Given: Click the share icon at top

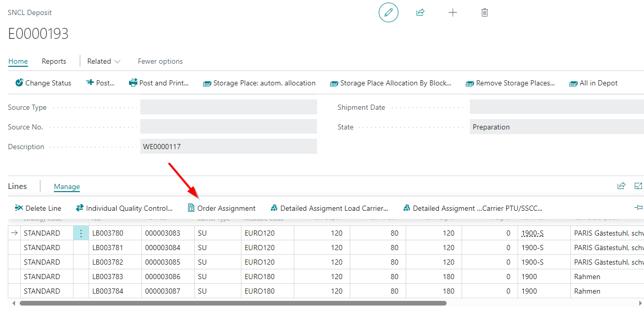Looking at the screenshot, I should click(420, 12).
